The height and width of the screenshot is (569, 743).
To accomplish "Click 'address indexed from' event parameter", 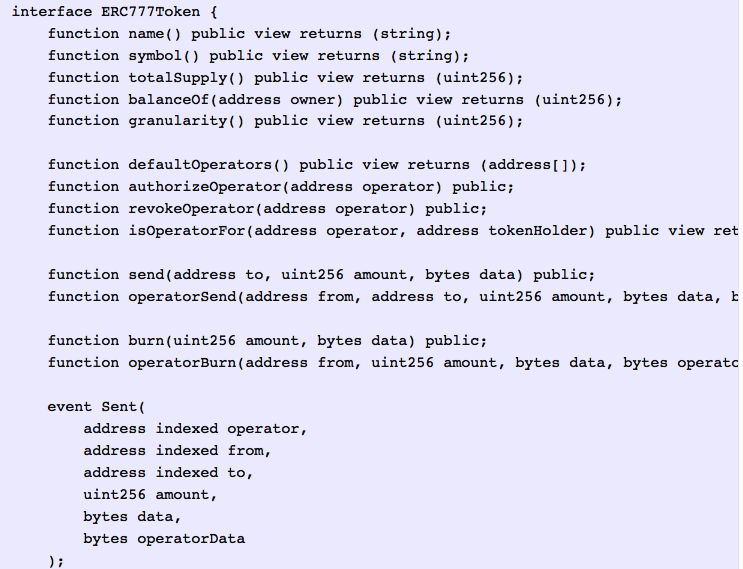I will (x=177, y=450).
